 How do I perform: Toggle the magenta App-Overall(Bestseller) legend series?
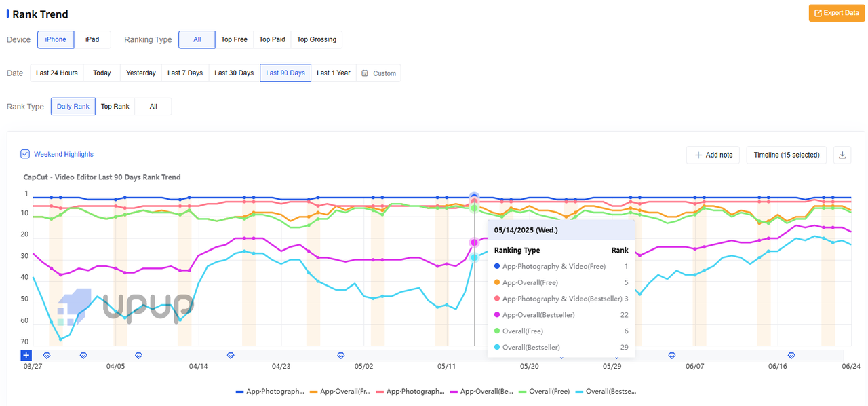click(x=481, y=392)
